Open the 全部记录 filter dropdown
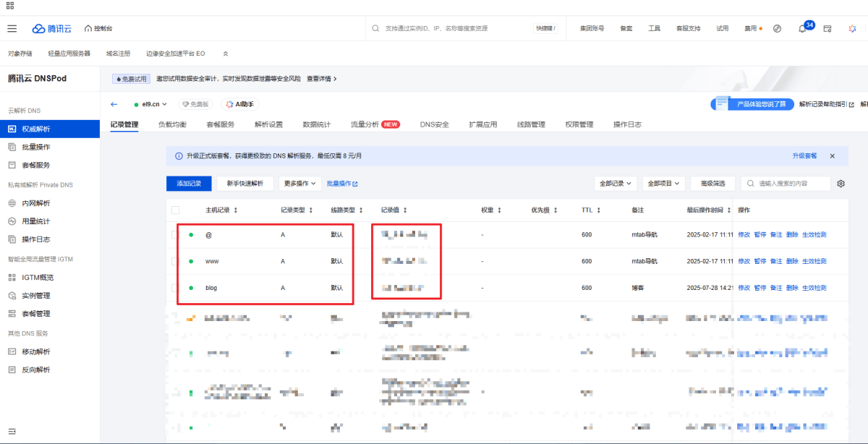868x444 pixels. pos(616,184)
